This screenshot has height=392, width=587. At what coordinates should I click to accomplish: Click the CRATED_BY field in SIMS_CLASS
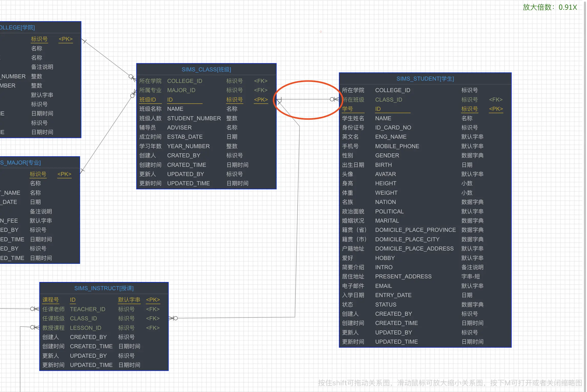point(183,155)
